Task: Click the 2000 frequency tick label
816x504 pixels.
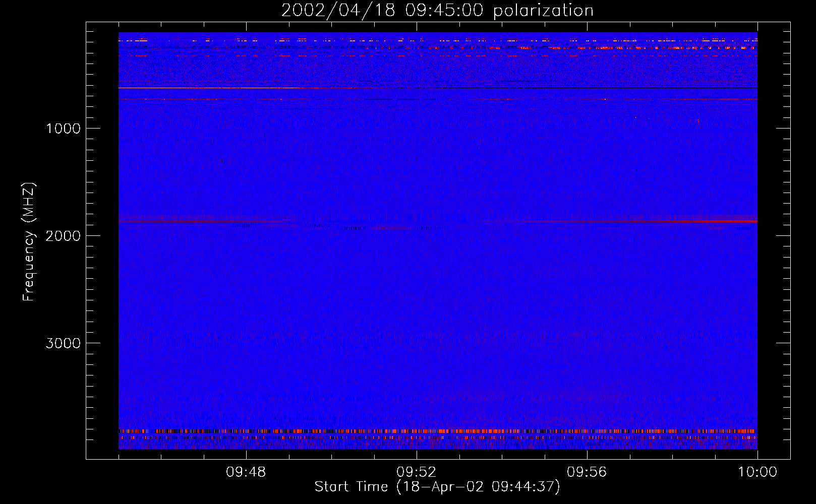Action: (x=63, y=236)
